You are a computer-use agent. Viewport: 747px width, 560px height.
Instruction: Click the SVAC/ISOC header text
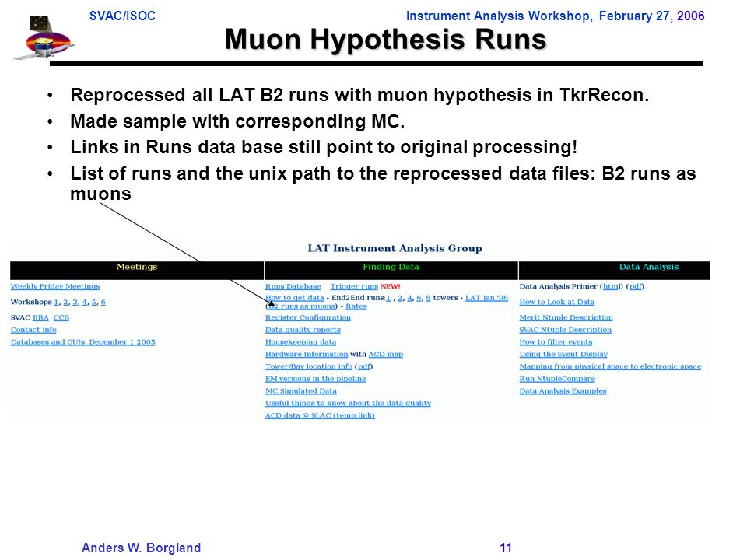pyautogui.click(x=122, y=16)
